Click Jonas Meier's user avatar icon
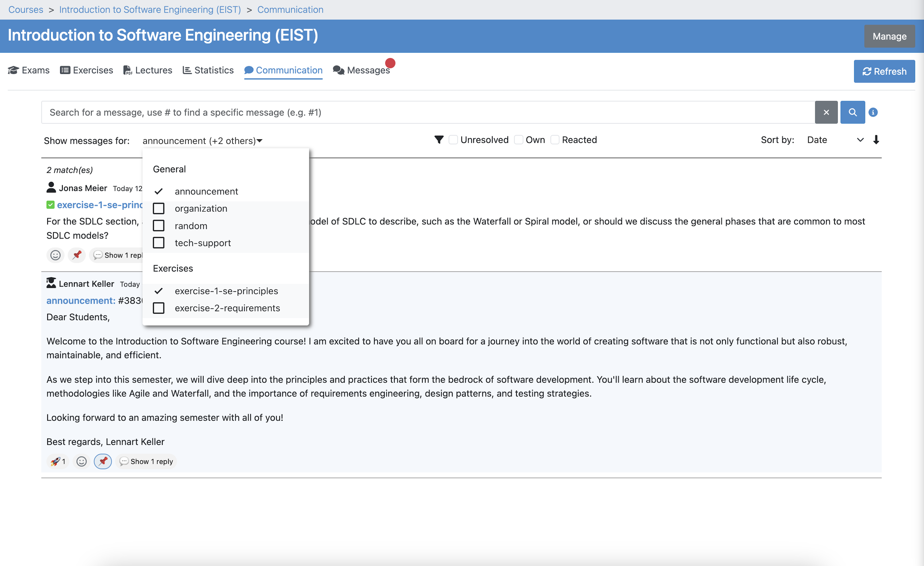 click(51, 188)
